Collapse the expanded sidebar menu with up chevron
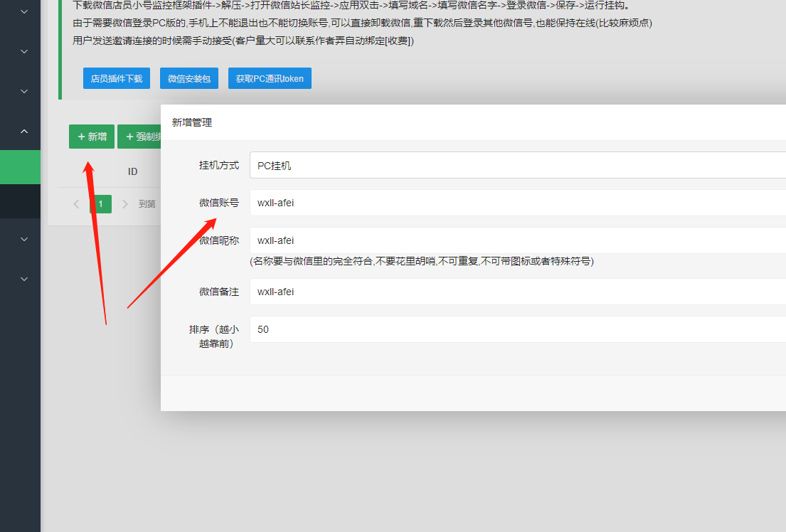Image resolution: width=786 pixels, height=532 pixels. 24,132
